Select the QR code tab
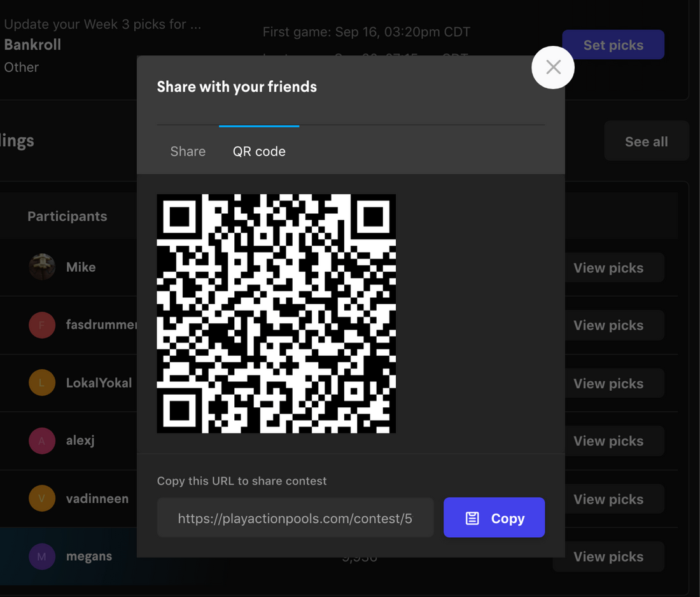700x597 pixels. tap(259, 151)
